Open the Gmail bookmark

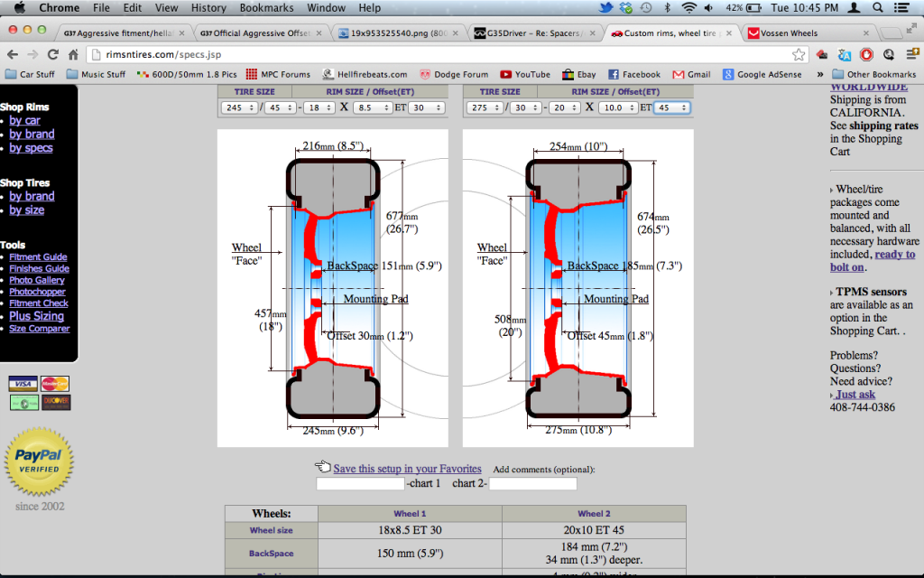[692, 74]
